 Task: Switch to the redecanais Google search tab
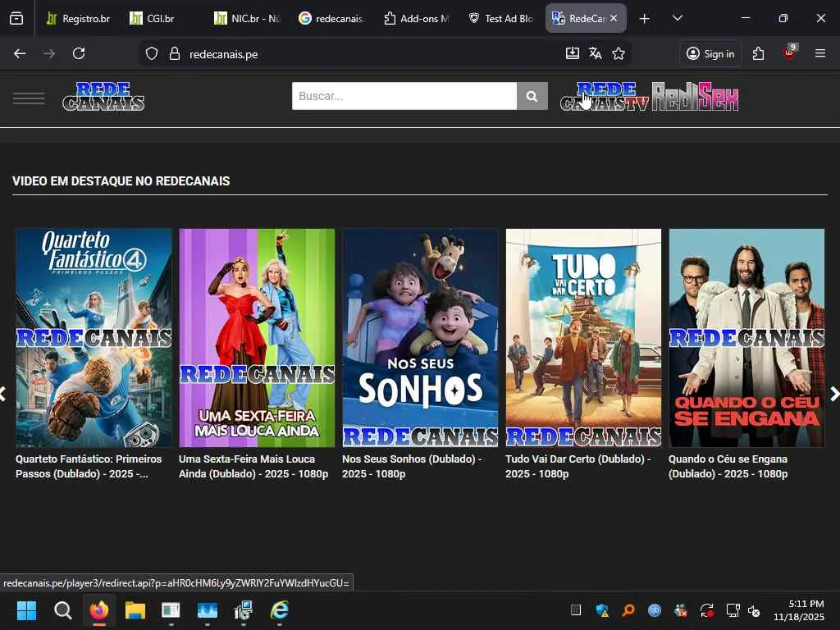[331, 18]
